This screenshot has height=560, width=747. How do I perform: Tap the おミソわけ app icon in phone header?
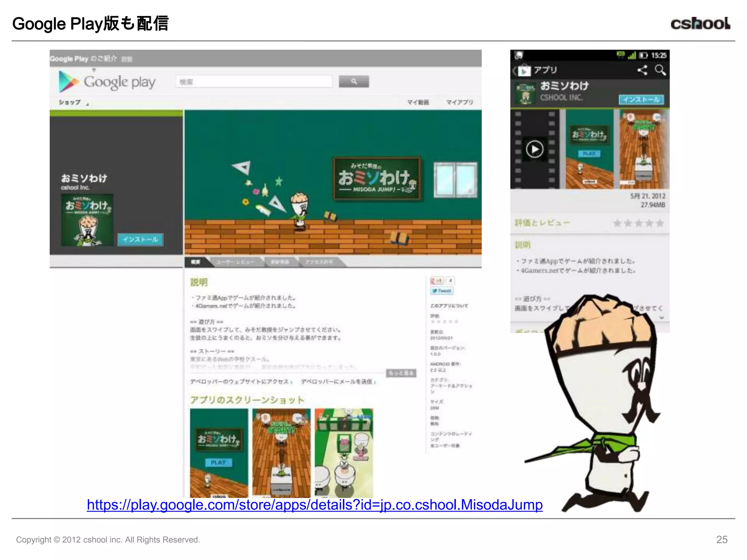(525, 94)
